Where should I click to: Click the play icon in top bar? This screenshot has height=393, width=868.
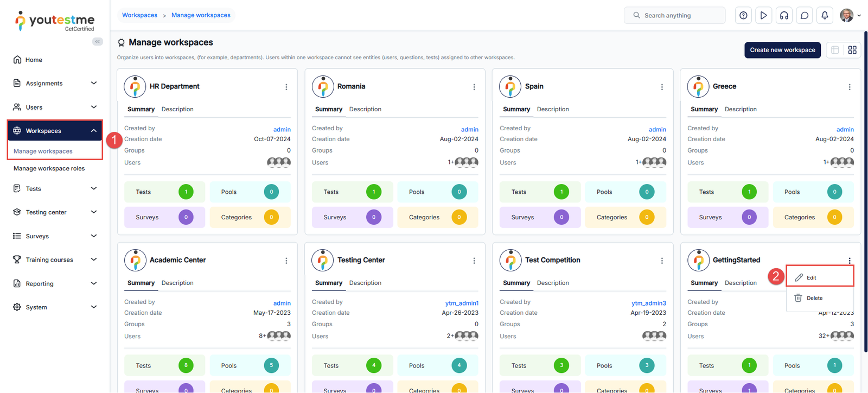763,16
